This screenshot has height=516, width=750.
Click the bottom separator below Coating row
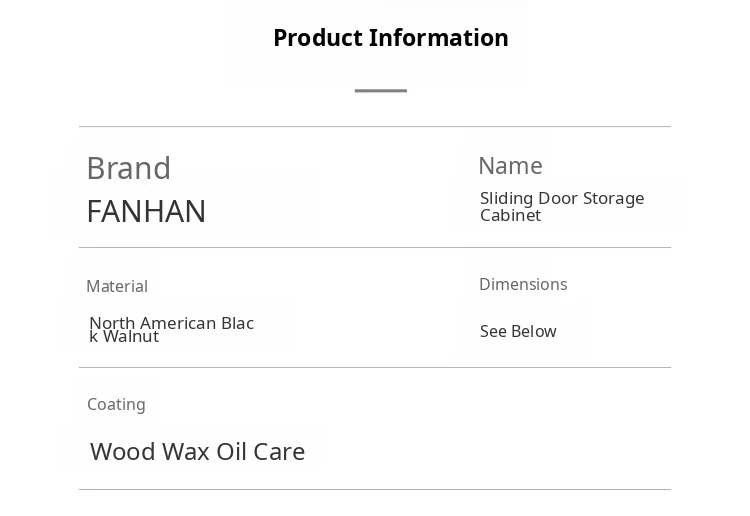point(375,489)
